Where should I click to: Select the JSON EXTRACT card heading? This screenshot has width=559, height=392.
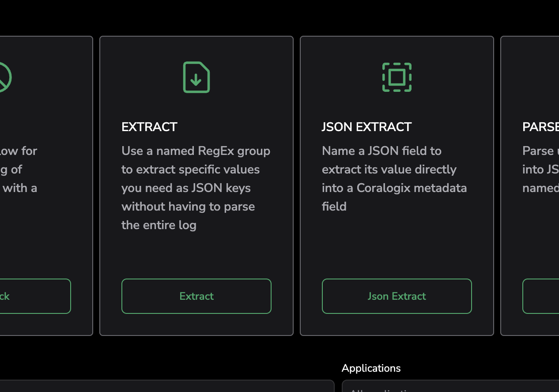tap(366, 127)
